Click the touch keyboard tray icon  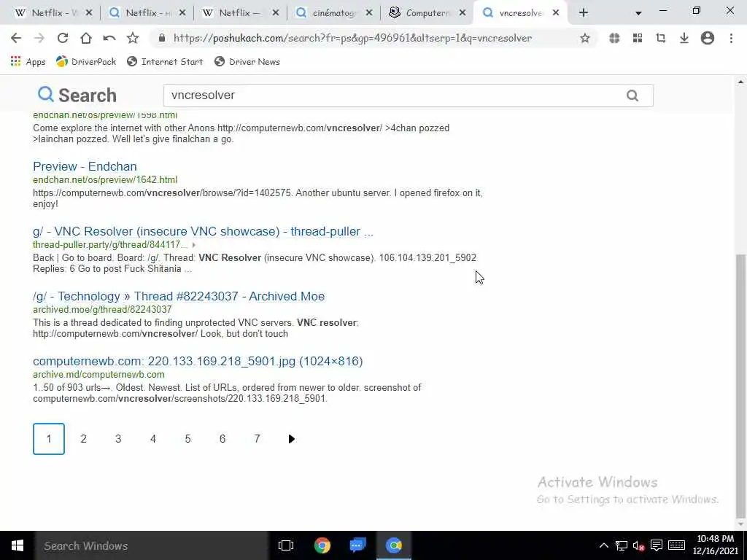pos(676,545)
